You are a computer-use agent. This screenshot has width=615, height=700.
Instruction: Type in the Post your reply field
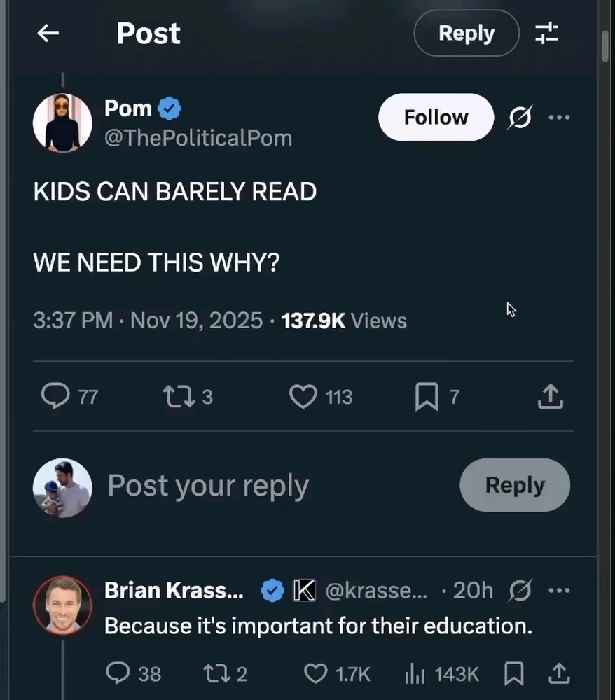coord(266,485)
